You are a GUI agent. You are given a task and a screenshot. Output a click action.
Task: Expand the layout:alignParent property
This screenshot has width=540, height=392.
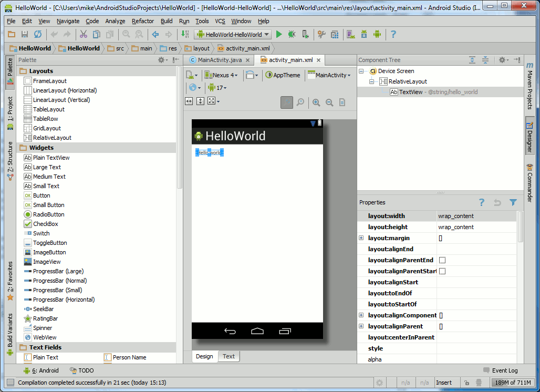(x=361, y=326)
